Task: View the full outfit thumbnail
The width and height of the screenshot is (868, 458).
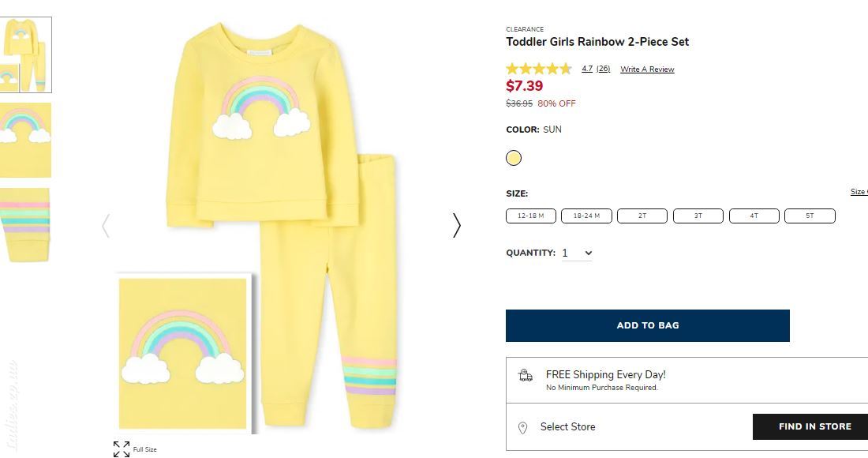Action: pos(25,54)
